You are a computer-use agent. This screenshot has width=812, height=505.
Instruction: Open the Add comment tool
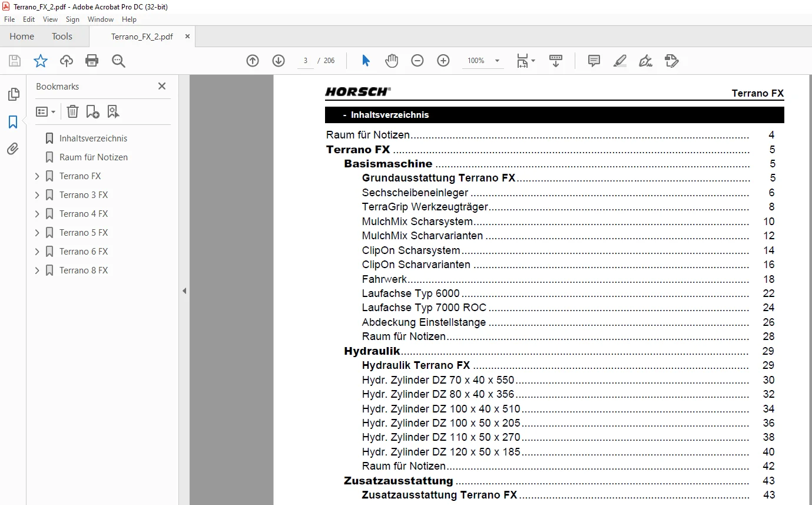click(594, 61)
